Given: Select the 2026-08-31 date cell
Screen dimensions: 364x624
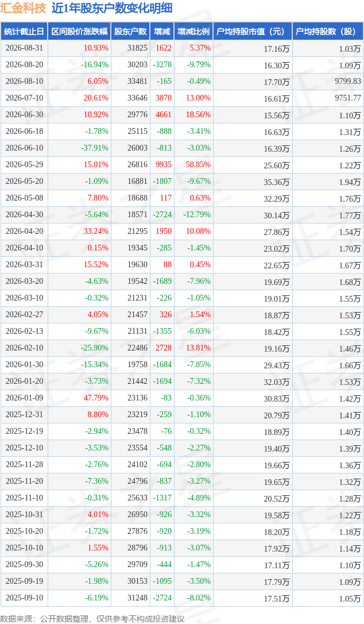Looking at the screenshot, I should point(24,48).
